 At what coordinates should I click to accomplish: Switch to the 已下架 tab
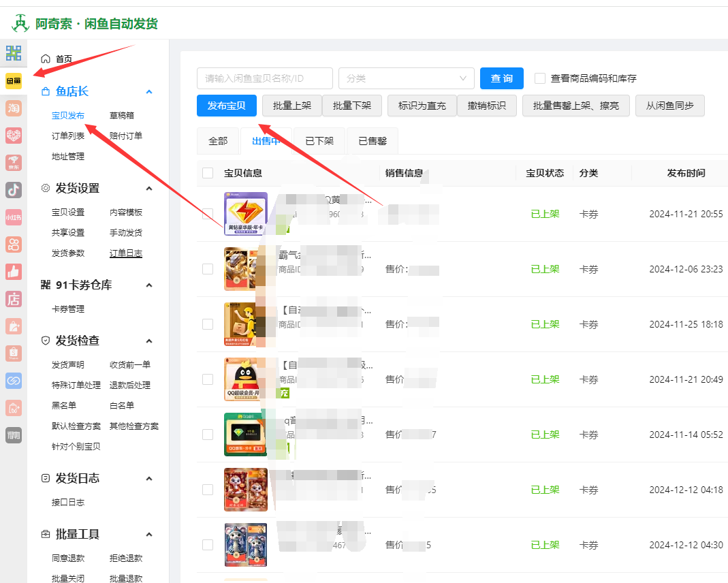click(x=319, y=141)
